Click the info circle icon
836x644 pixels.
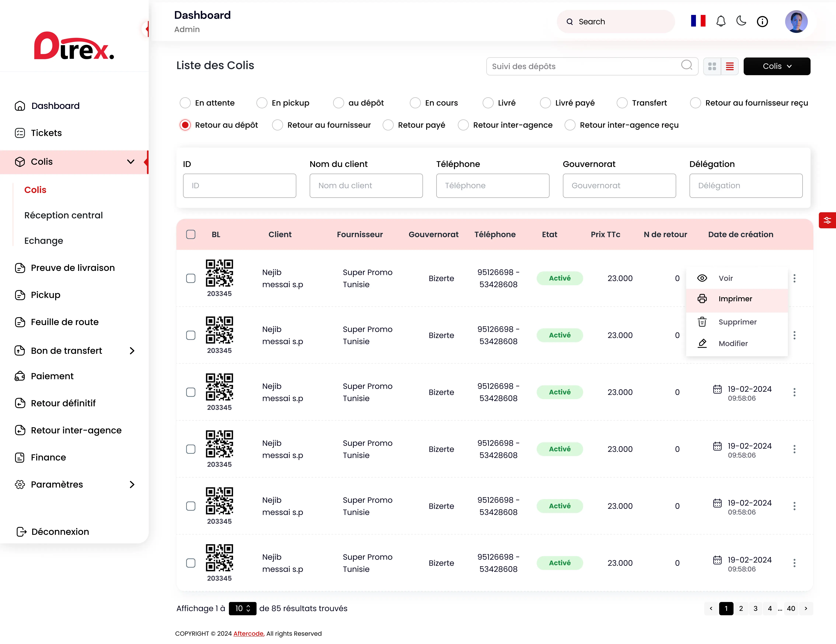pos(762,21)
